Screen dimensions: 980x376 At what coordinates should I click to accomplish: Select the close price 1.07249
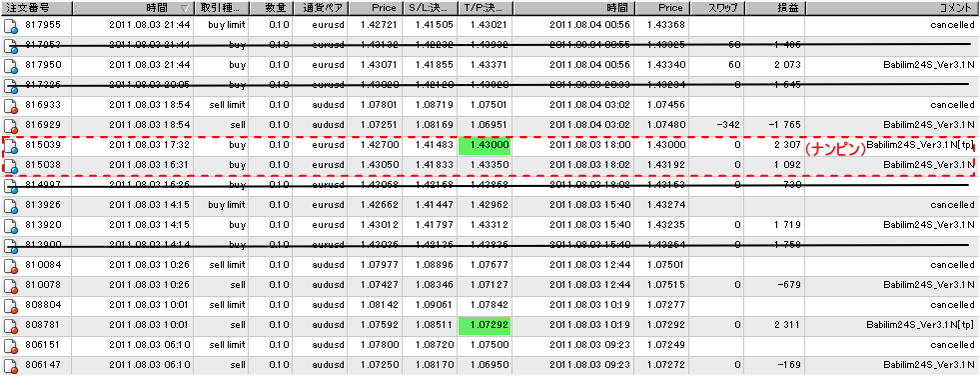click(667, 345)
